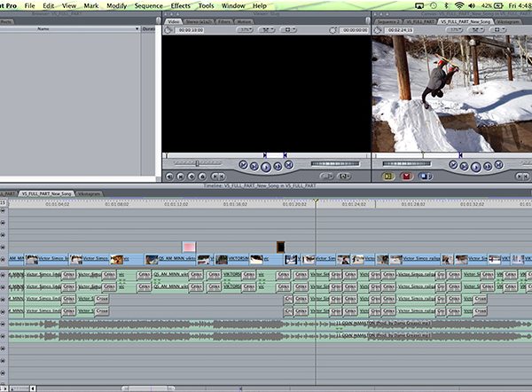Open the Viewer view options dropdown
The width and height of the screenshot is (532, 392).
[288, 30]
